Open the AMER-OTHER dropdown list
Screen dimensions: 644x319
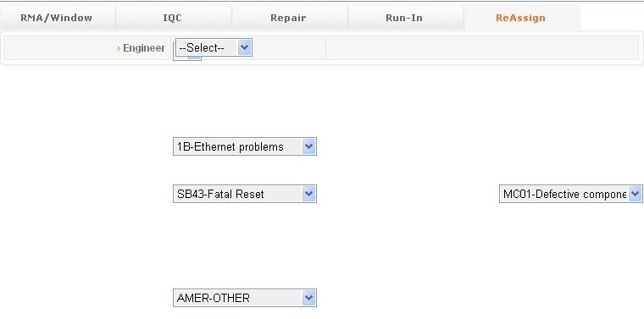click(245, 298)
